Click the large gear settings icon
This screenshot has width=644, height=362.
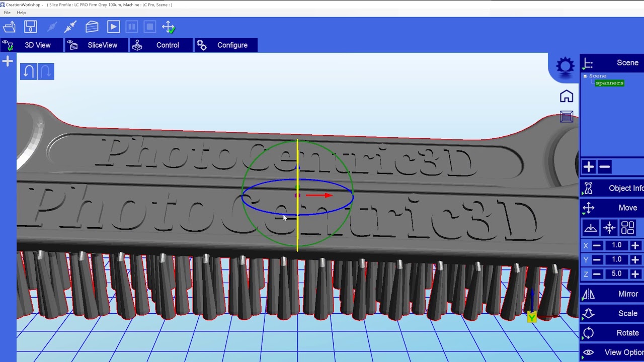[x=565, y=66]
